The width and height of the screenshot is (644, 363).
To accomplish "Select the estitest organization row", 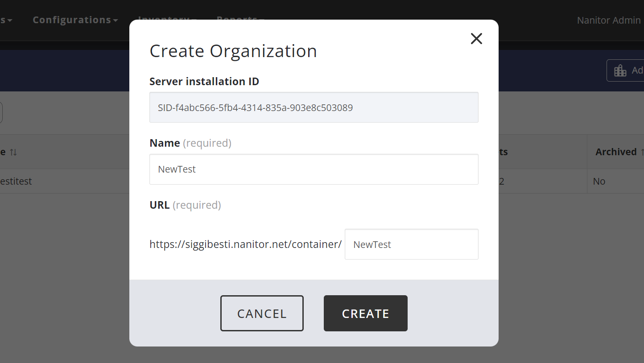I will pyautogui.click(x=16, y=181).
